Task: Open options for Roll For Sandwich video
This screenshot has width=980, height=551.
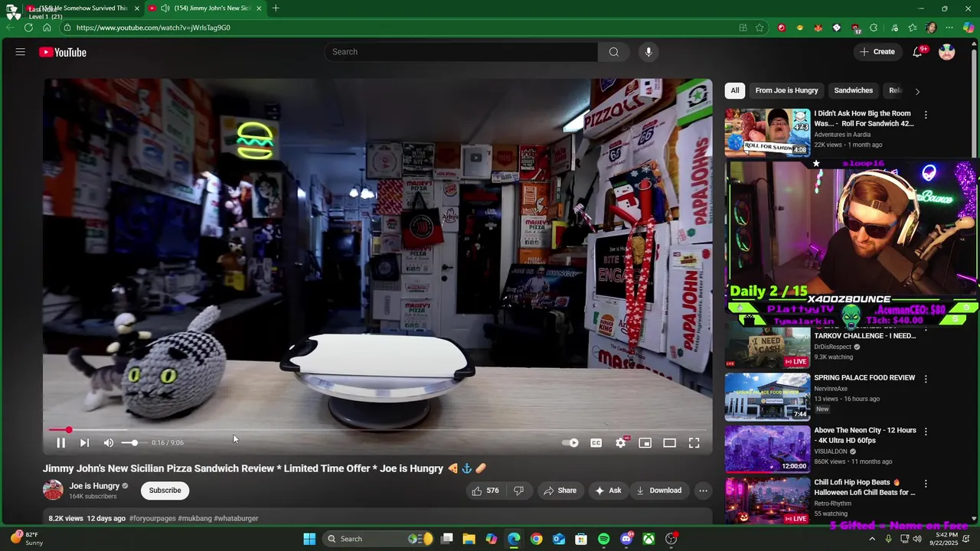Action: coord(926,115)
